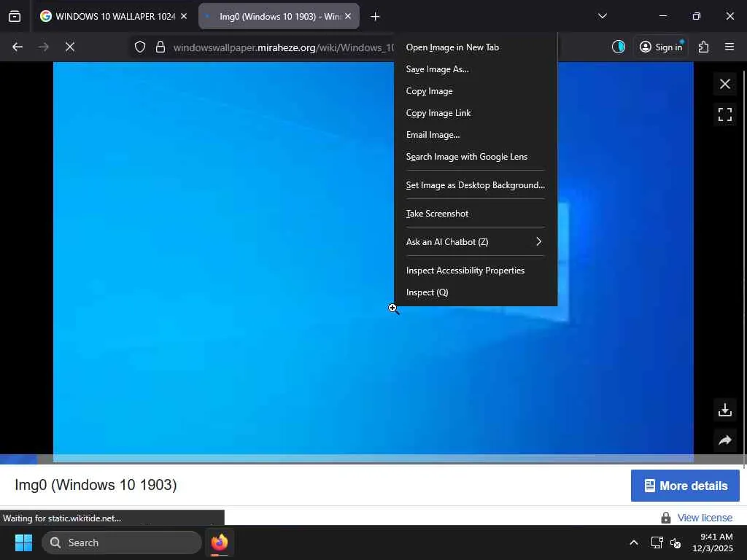
Task: Choose Open Image in New Tab
Action: coord(476,47)
